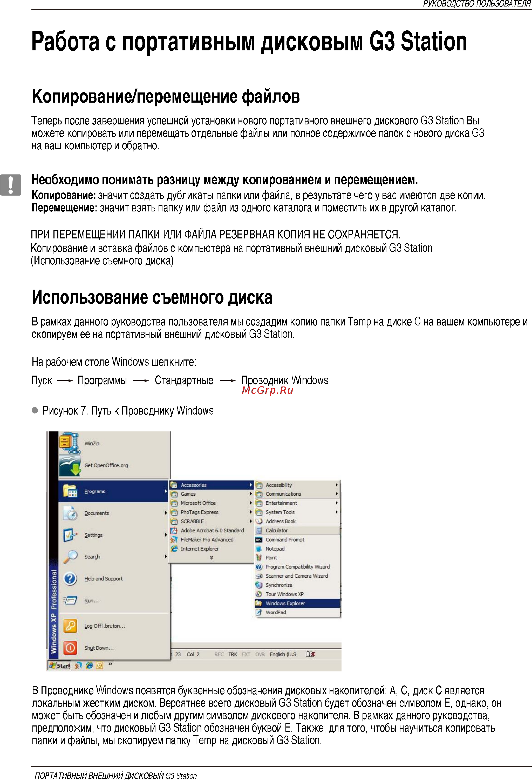
Task: Click English (U.S language indicator in status bar
Action: tap(283, 655)
